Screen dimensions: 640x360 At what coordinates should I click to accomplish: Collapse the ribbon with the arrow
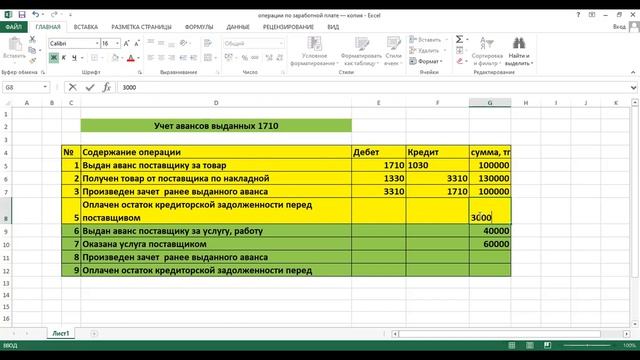click(x=633, y=72)
